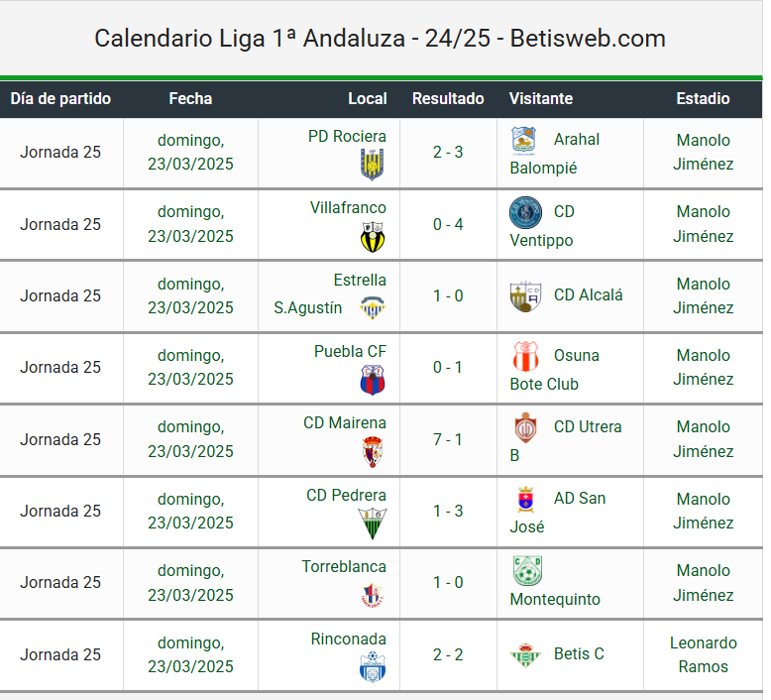Click the CD Ventippo round crest
Viewport: 771px width, 700px height.
point(525,212)
